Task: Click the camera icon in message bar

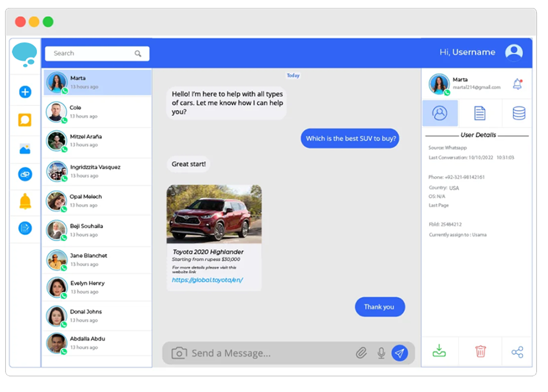Action: click(179, 353)
